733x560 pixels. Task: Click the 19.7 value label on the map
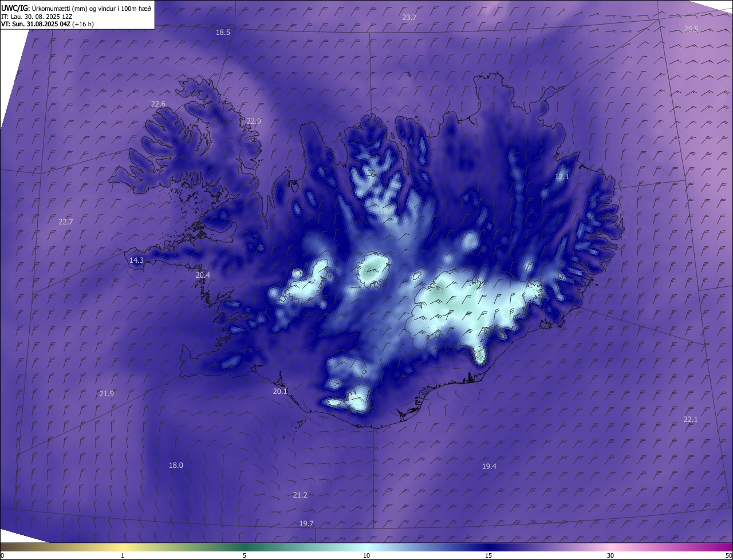(306, 524)
